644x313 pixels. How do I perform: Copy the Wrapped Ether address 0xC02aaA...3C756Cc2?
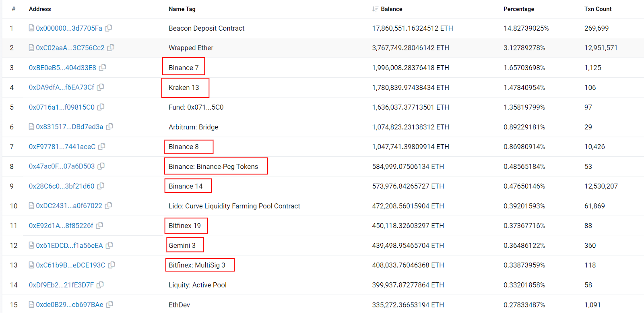coord(111,48)
